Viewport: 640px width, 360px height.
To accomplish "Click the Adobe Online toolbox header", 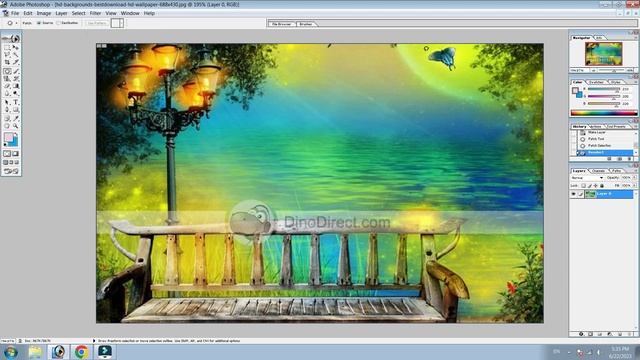I will click(x=11, y=38).
